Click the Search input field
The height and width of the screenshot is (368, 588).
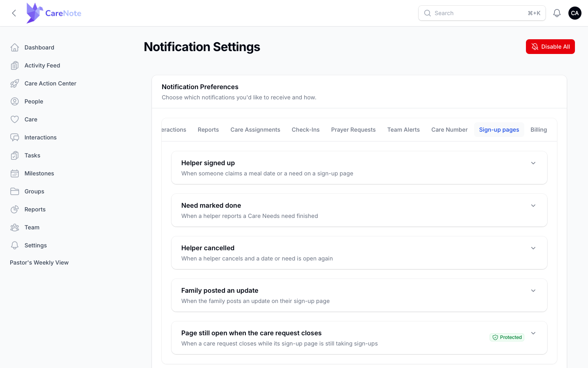482,13
